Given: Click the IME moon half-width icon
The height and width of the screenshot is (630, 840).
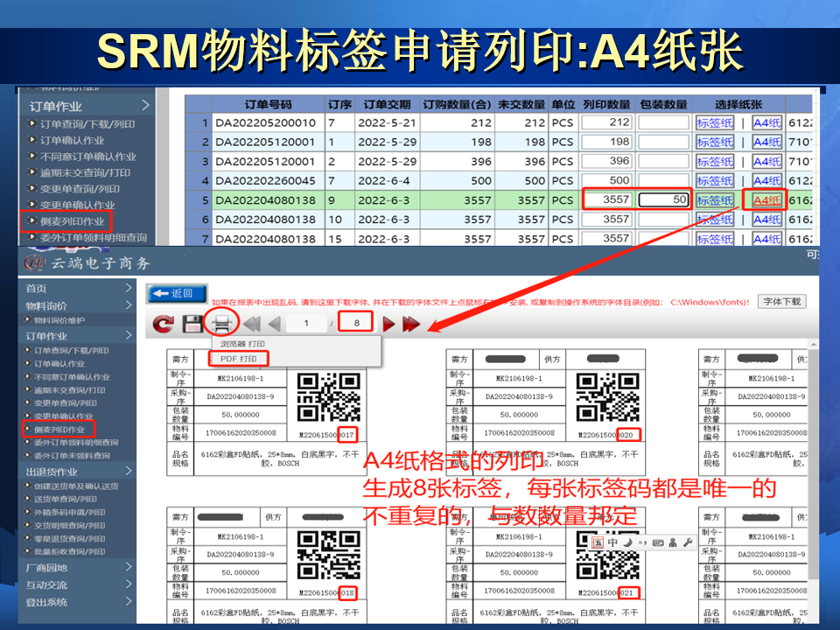Looking at the screenshot, I should click(628, 542).
